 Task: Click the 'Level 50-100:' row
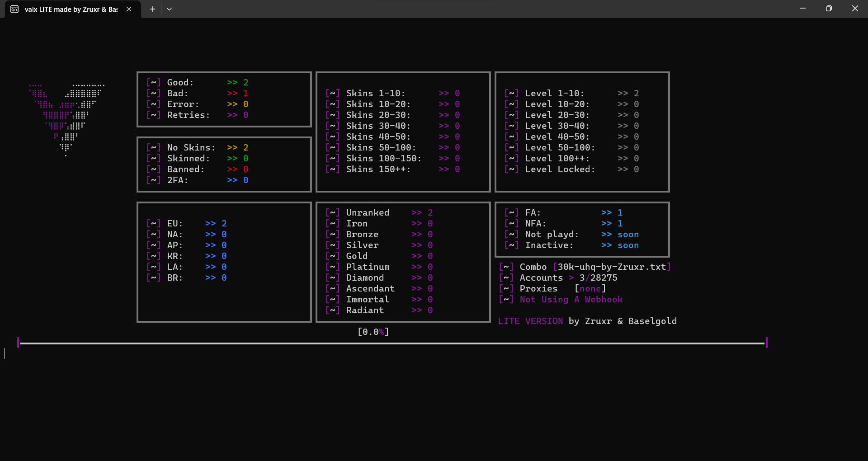pyautogui.click(x=571, y=147)
